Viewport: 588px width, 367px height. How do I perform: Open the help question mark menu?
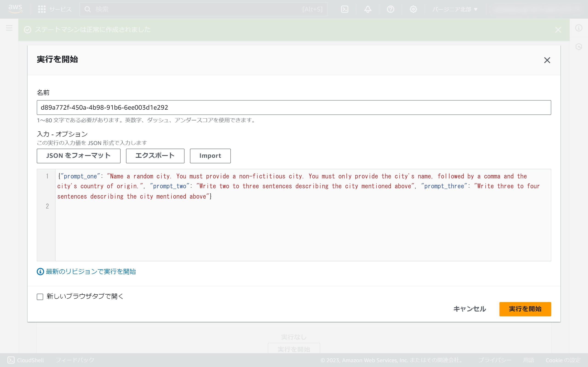pyautogui.click(x=390, y=9)
